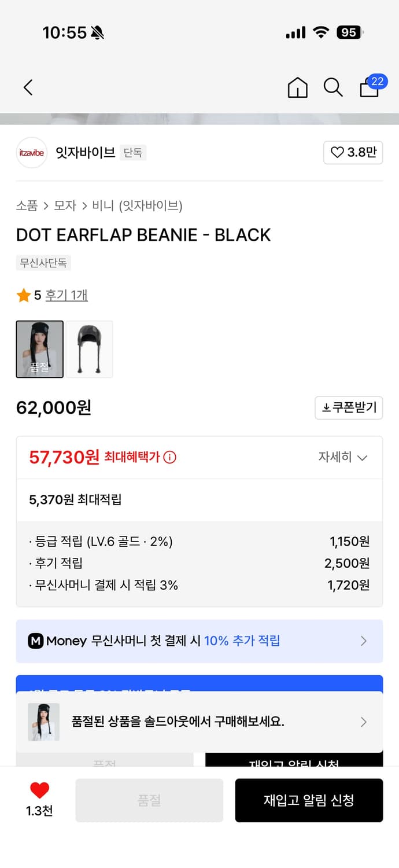Tap the 쿠폰받기 coupon download control

point(349,408)
